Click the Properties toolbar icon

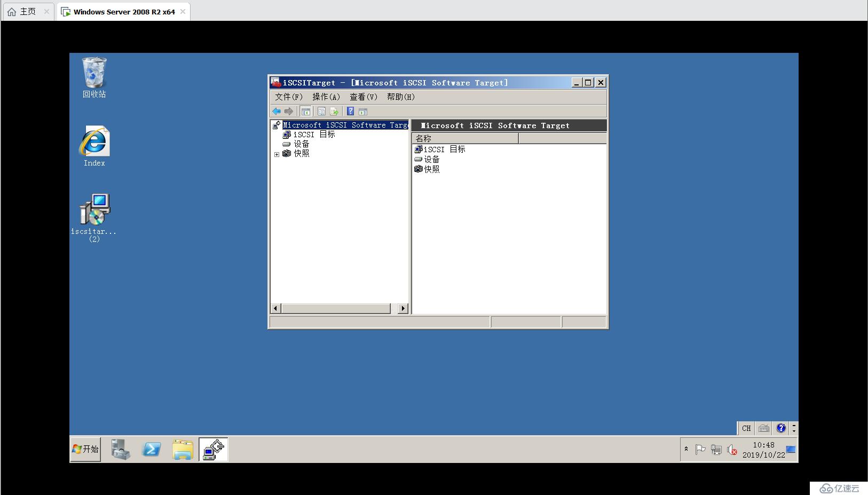coord(321,111)
